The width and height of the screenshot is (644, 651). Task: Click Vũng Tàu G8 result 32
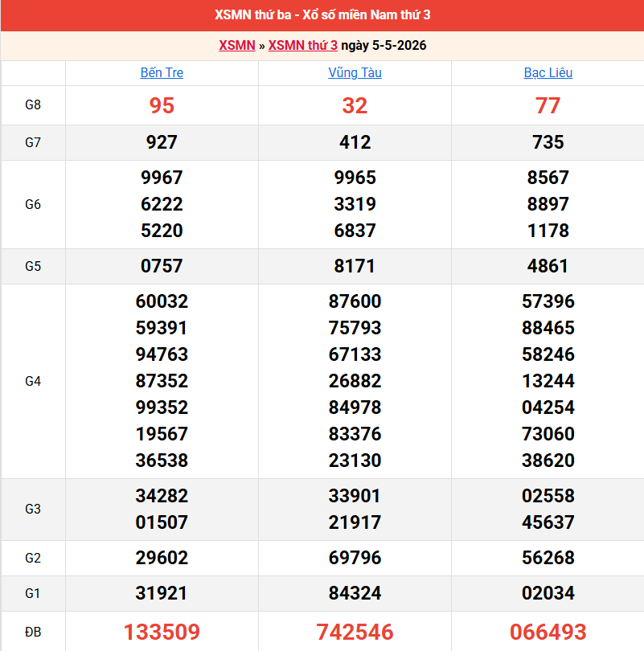tap(355, 105)
